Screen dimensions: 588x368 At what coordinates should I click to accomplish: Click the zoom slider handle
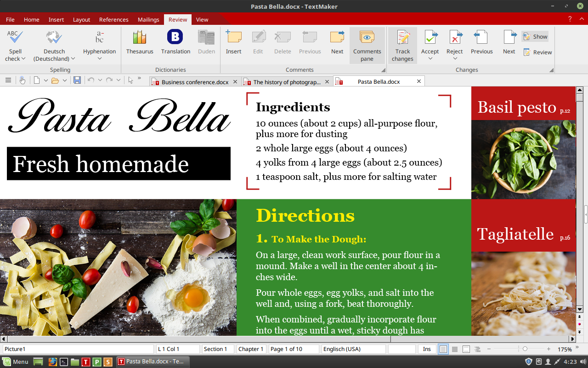coord(525,349)
